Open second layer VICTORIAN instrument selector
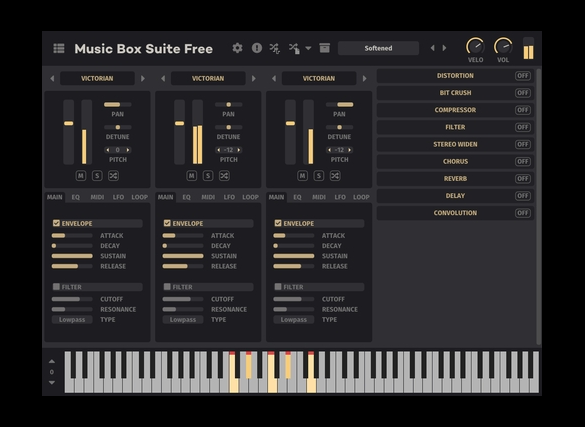This screenshot has width=585, height=427. pos(208,79)
